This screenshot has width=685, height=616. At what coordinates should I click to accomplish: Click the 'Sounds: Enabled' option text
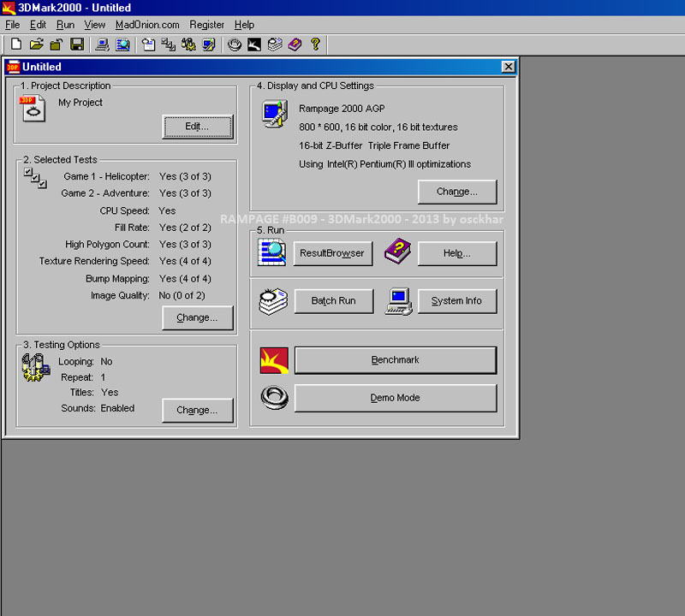[98, 408]
